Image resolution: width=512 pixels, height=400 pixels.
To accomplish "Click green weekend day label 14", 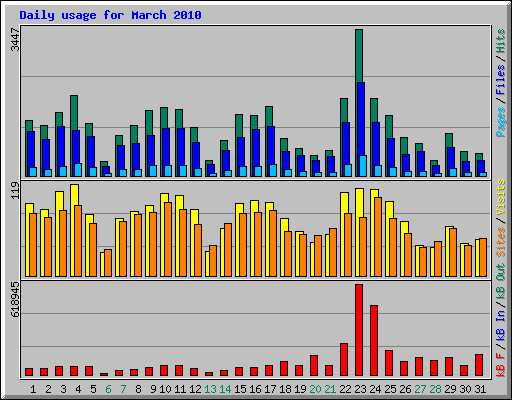I will 225,389.
